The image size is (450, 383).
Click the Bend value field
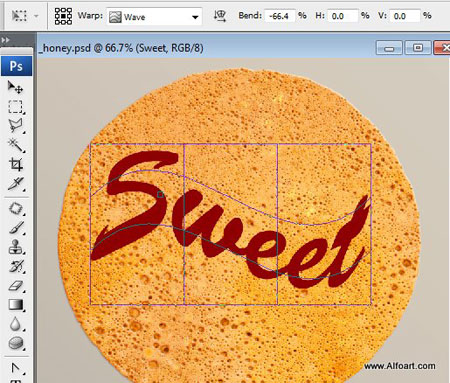(x=279, y=16)
